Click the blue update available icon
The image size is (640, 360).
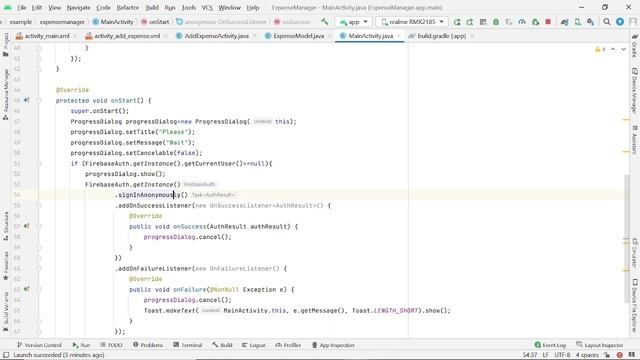coord(620,22)
